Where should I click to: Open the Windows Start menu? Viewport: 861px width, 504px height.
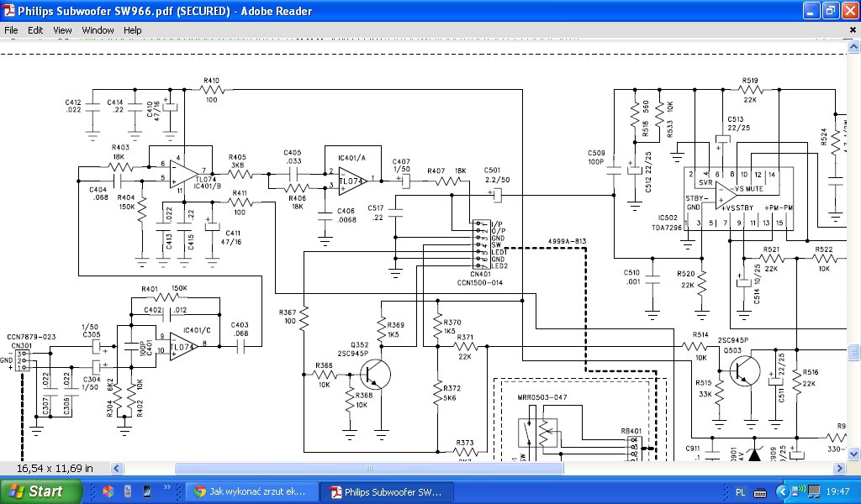40,491
